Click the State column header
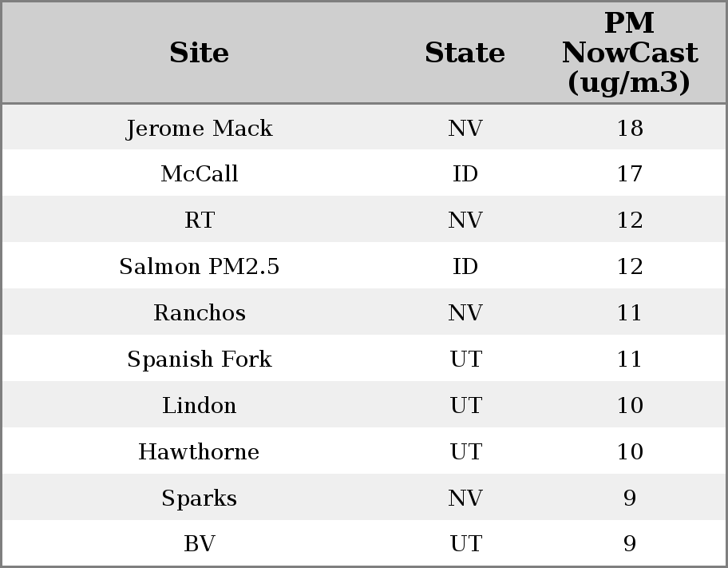 [465, 54]
